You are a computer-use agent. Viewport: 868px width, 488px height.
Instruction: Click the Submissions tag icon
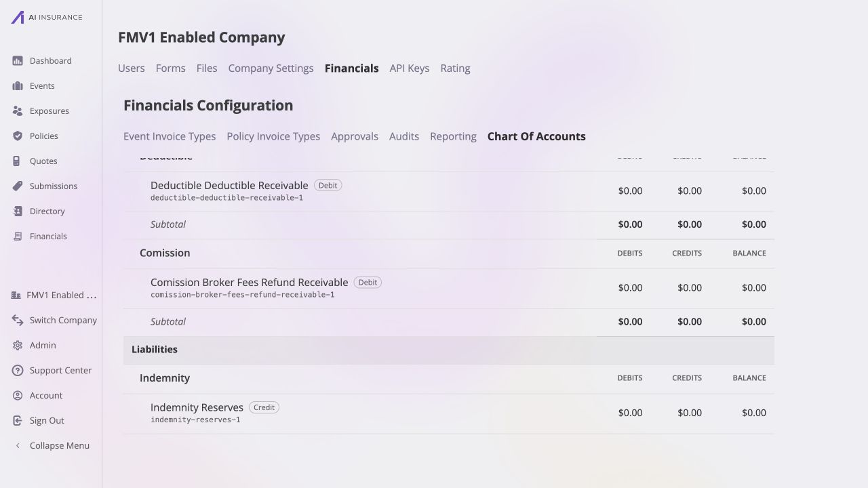[x=18, y=186]
